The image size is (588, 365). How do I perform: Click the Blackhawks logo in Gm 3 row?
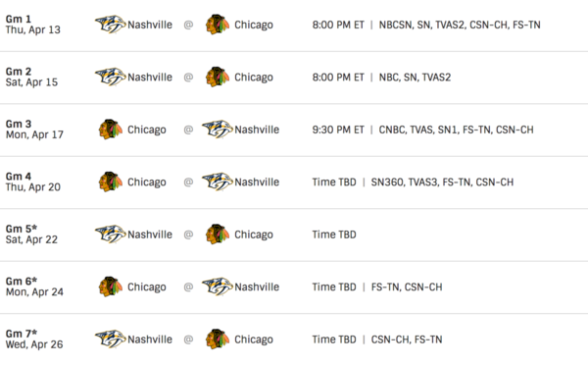[110, 130]
